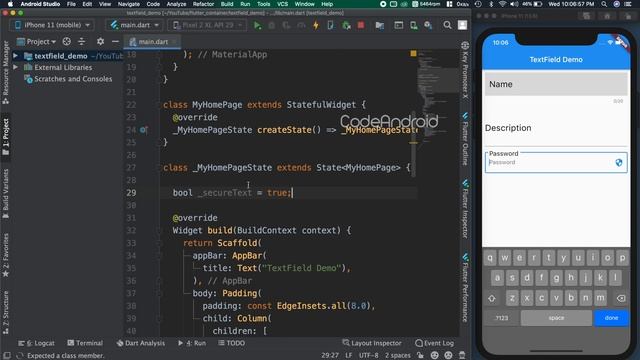Viewport: 640px width, 360px height.
Task: Open the Event Log tool window
Action: click(x=434, y=343)
